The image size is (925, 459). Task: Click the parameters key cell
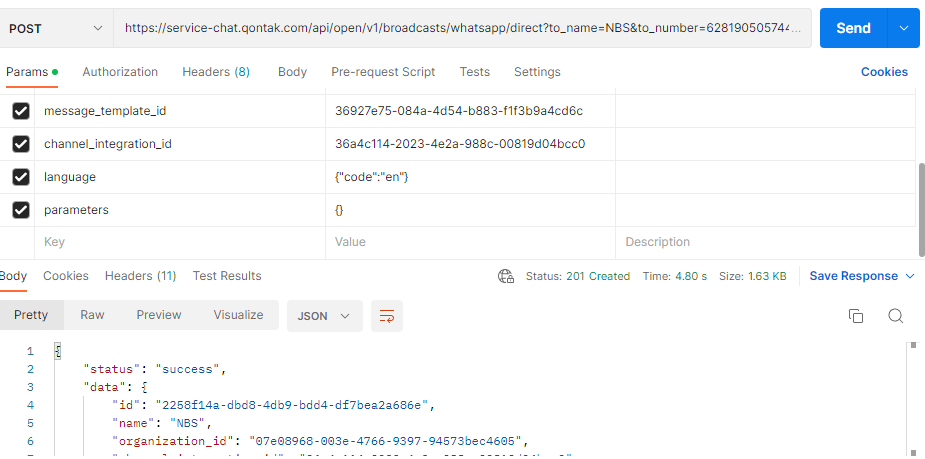pos(180,210)
